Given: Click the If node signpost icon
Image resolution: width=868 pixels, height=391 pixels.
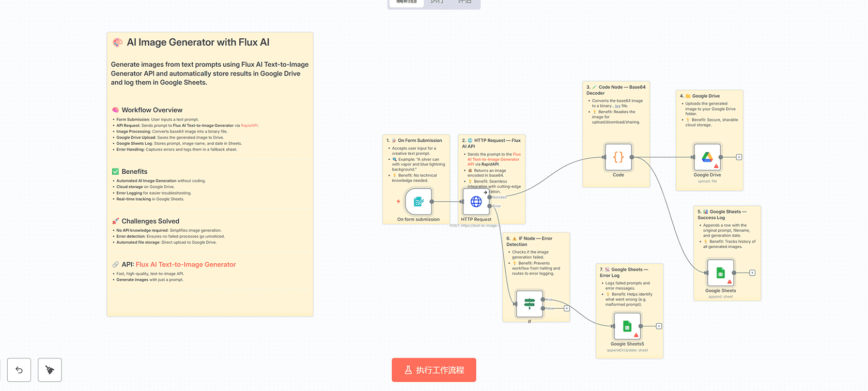Looking at the screenshot, I should point(529,304).
